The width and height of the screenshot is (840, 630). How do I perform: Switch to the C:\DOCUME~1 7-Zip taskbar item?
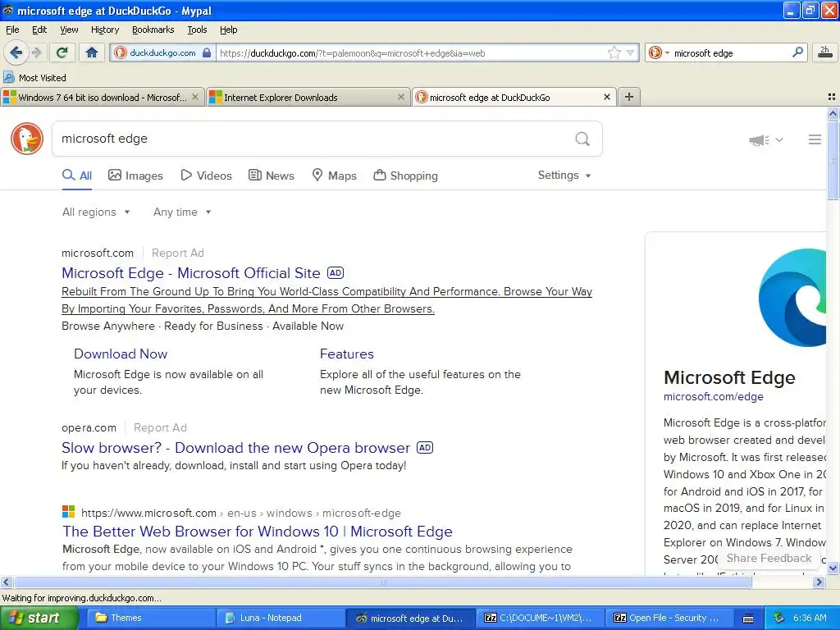coord(541,618)
